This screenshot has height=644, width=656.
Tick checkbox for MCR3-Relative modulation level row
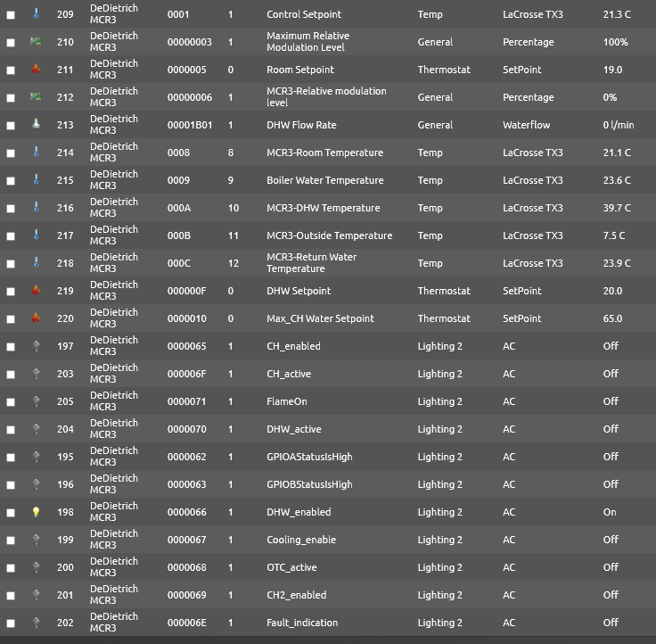(x=11, y=98)
